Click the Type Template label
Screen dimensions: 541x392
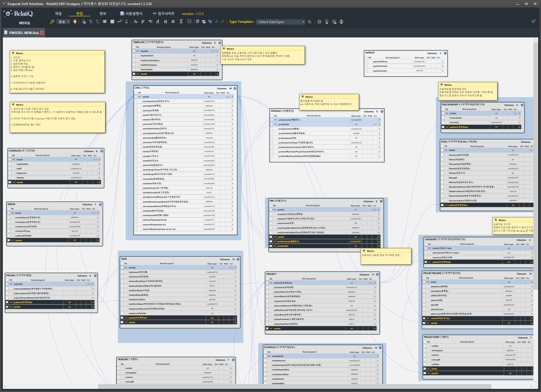click(x=242, y=22)
